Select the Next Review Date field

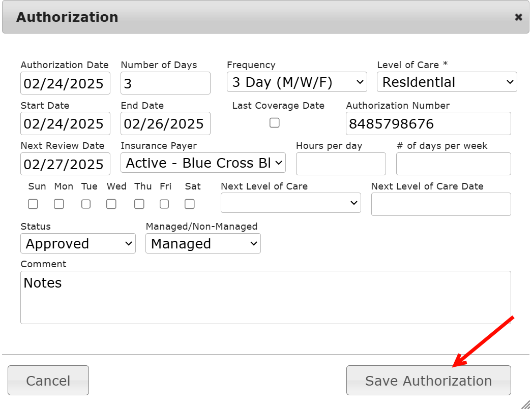point(65,164)
